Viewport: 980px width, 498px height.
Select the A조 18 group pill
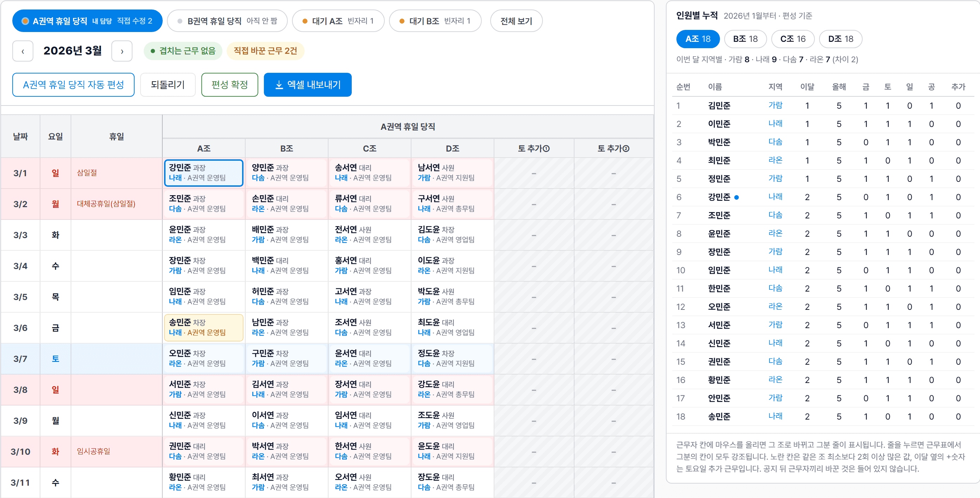coord(698,39)
